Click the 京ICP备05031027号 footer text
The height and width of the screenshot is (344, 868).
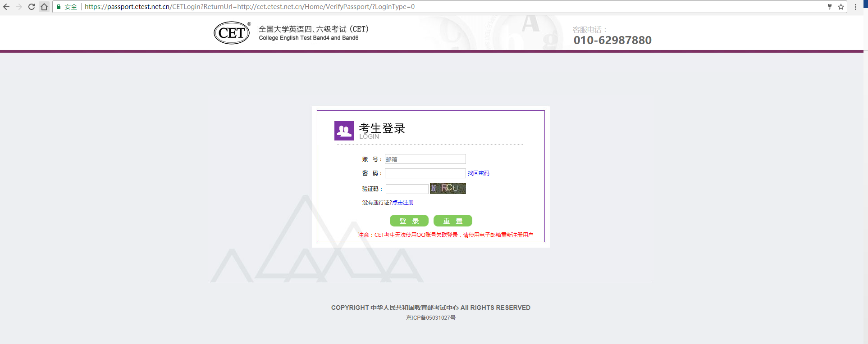tap(430, 318)
